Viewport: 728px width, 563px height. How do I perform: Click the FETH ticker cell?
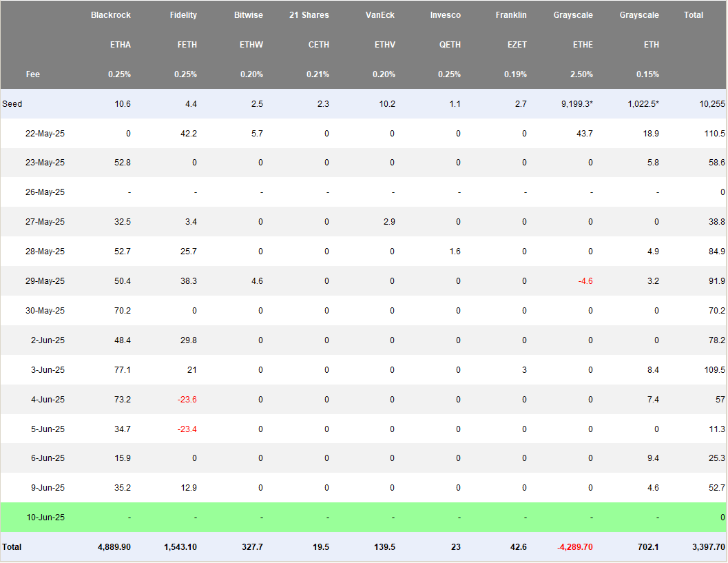187,45
